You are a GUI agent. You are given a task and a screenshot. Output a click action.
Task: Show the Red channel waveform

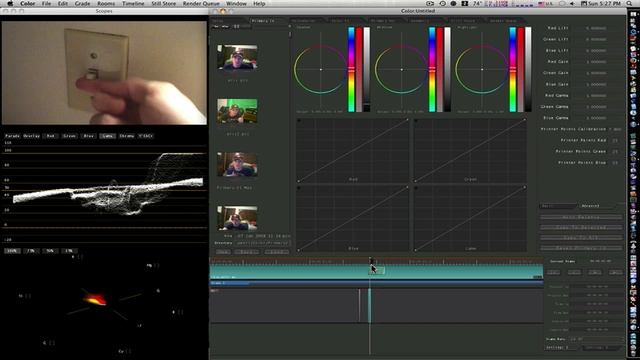pos(51,136)
